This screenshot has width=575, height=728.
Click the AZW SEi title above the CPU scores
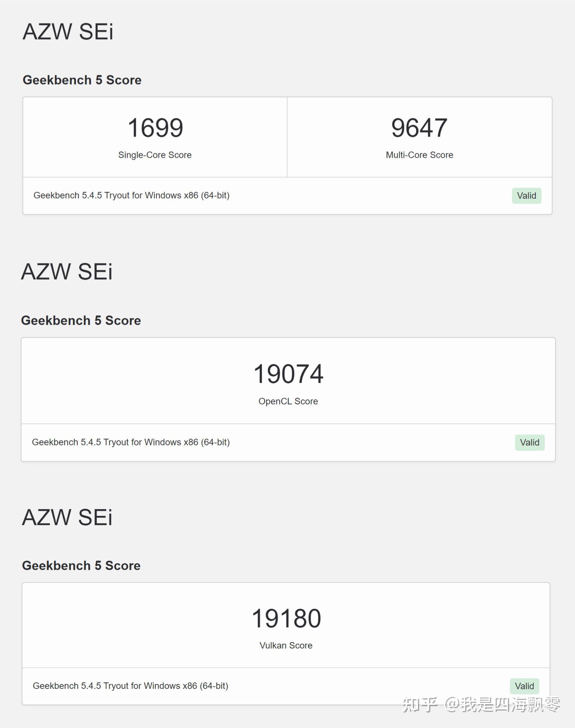(68, 32)
